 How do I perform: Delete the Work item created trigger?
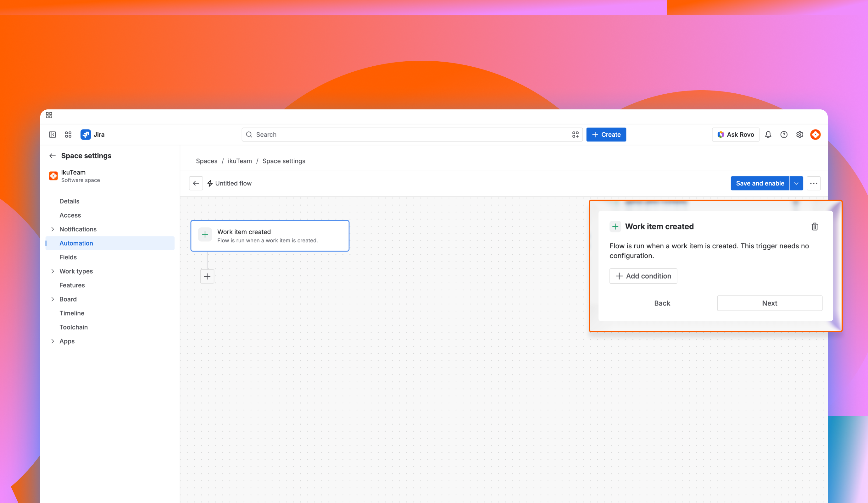815,227
